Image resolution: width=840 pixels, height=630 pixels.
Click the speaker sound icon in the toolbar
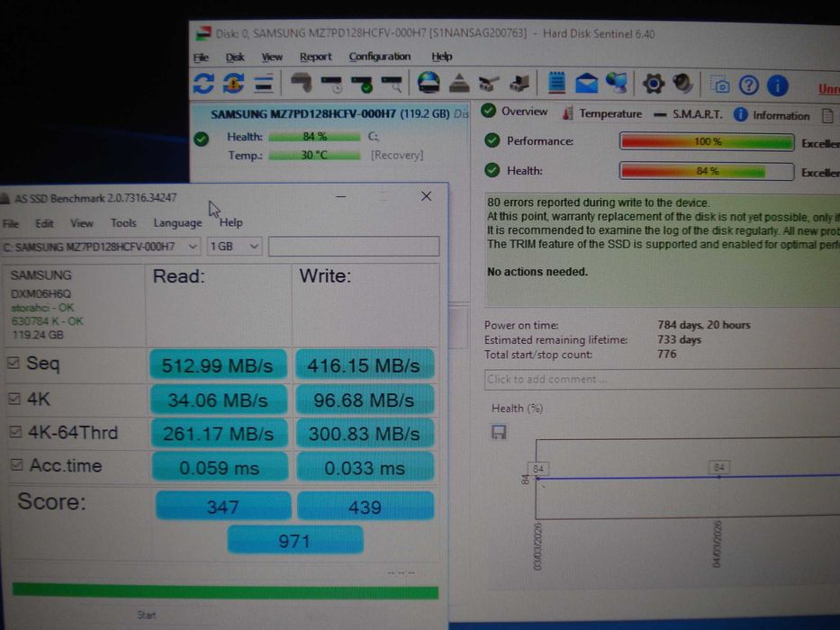coord(683,84)
